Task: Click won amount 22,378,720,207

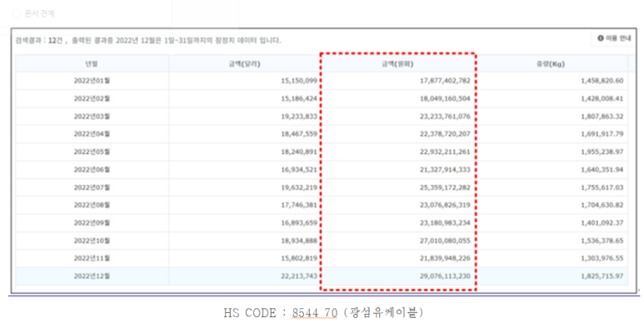Action: pos(445,134)
